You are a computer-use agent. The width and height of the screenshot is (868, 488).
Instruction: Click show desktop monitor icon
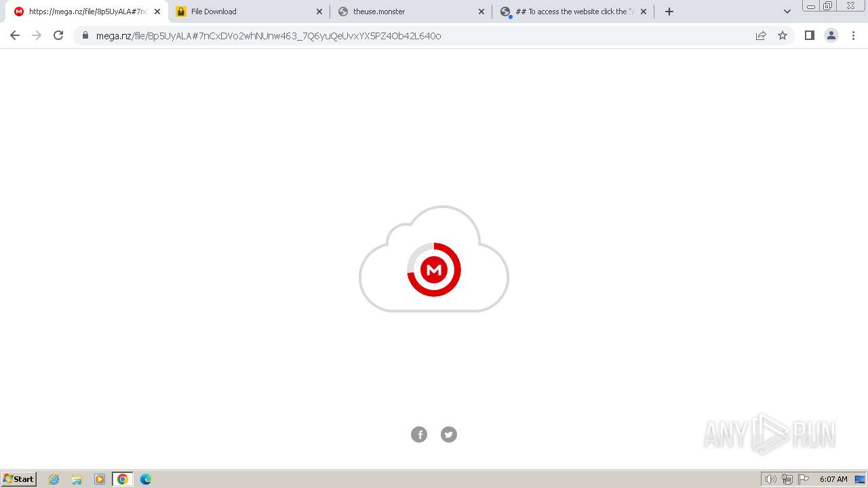click(860, 479)
